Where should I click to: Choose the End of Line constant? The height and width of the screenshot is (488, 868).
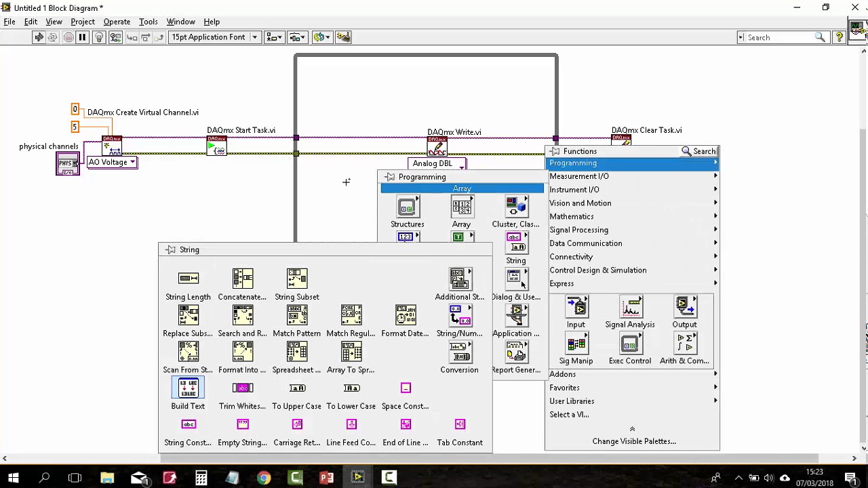(406, 424)
